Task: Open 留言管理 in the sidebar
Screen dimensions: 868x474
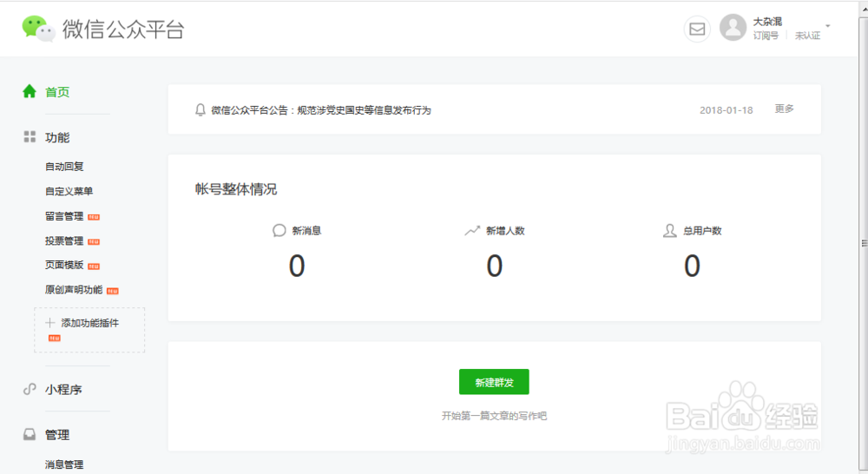Action: click(64, 216)
